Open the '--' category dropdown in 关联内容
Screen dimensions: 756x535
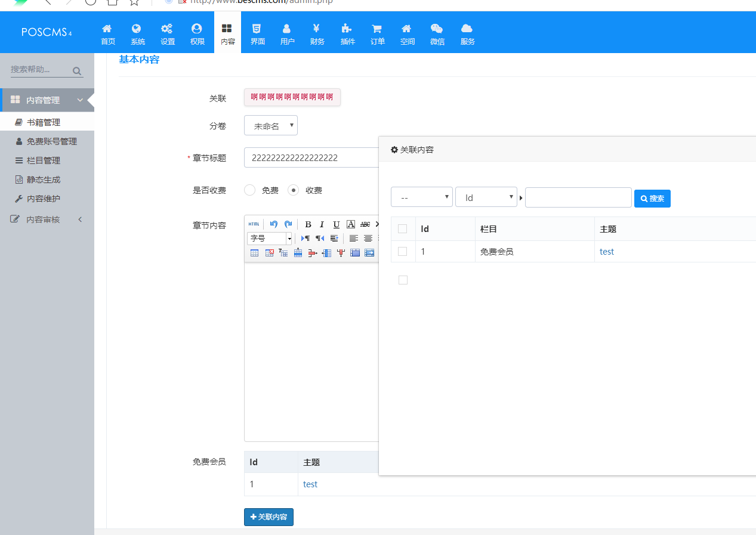tap(422, 197)
